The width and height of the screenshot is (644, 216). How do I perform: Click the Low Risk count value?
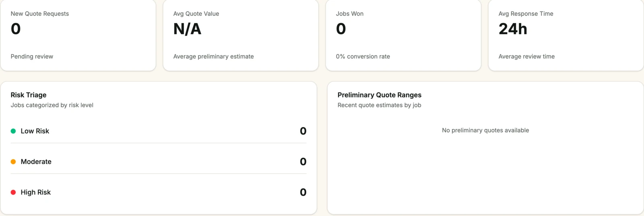303,131
